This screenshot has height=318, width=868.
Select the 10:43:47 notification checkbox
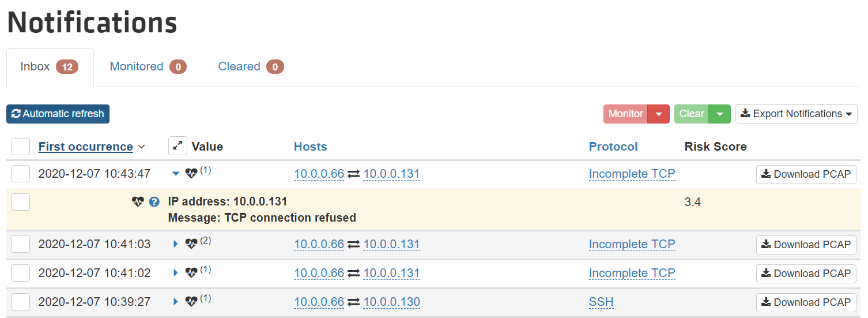point(20,174)
